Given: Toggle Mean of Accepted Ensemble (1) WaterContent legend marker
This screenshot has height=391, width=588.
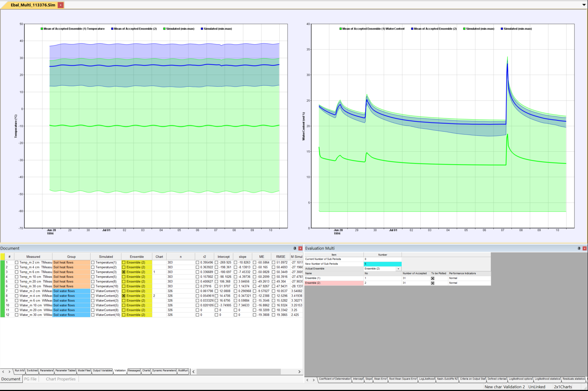Looking at the screenshot, I should [340, 29].
